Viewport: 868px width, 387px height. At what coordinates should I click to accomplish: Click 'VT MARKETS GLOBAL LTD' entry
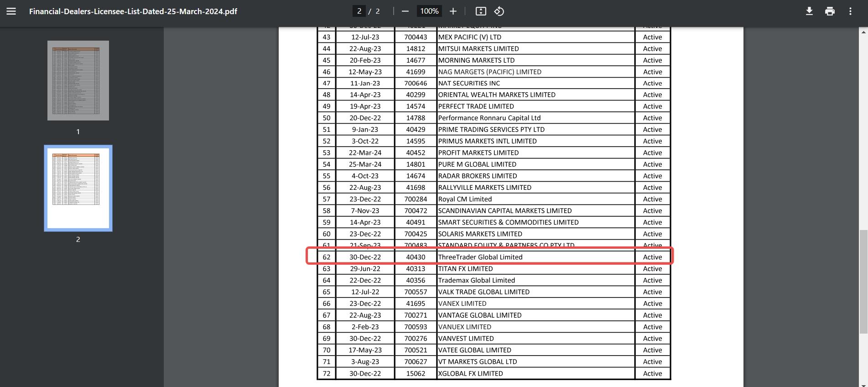(x=478, y=361)
